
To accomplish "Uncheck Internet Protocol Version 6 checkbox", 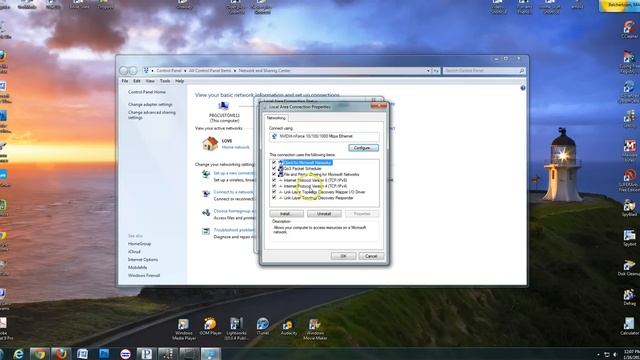I will click(274, 180).
